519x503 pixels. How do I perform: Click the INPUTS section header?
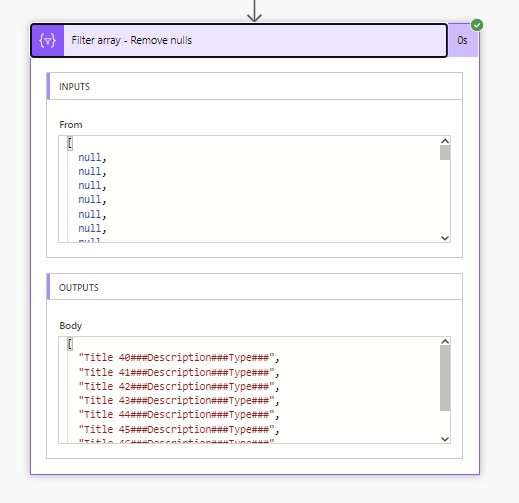point(255,86)
